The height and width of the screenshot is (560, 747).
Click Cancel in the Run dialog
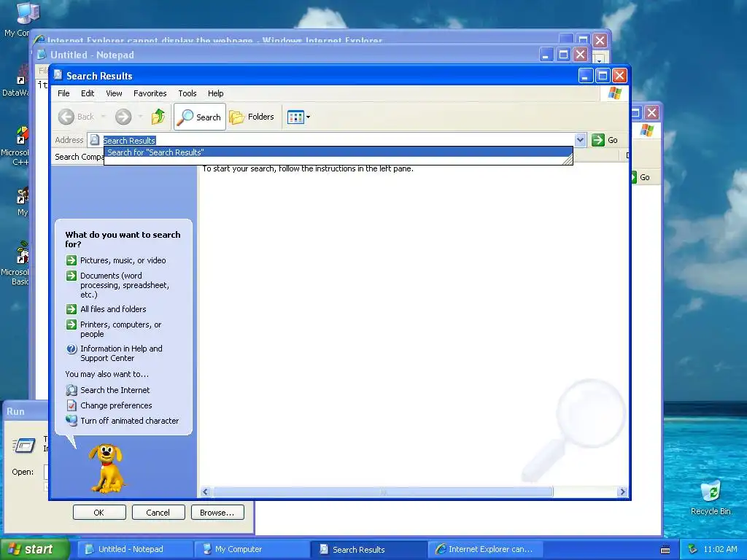tap(158, 513)
